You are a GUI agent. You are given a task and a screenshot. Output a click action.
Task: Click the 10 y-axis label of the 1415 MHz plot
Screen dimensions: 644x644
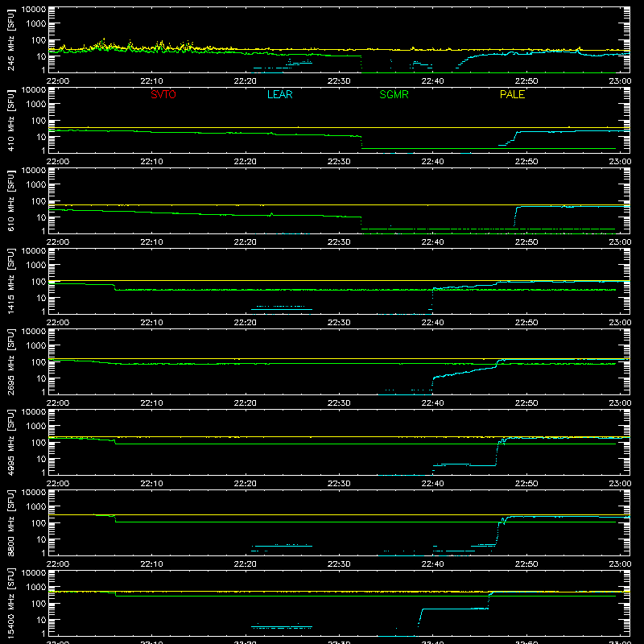pos(41,298)
